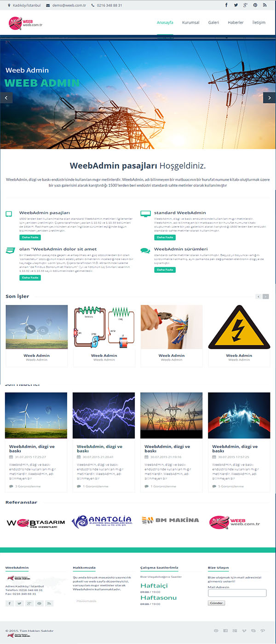
Task: Show the previous hero slider image
Action: point(6,97)
